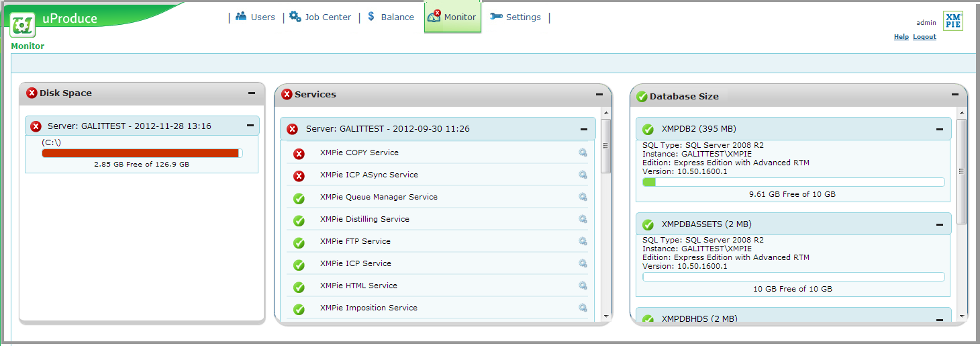Collapse the Database Size panel
The image size is (980, 346).
[955, 95]
